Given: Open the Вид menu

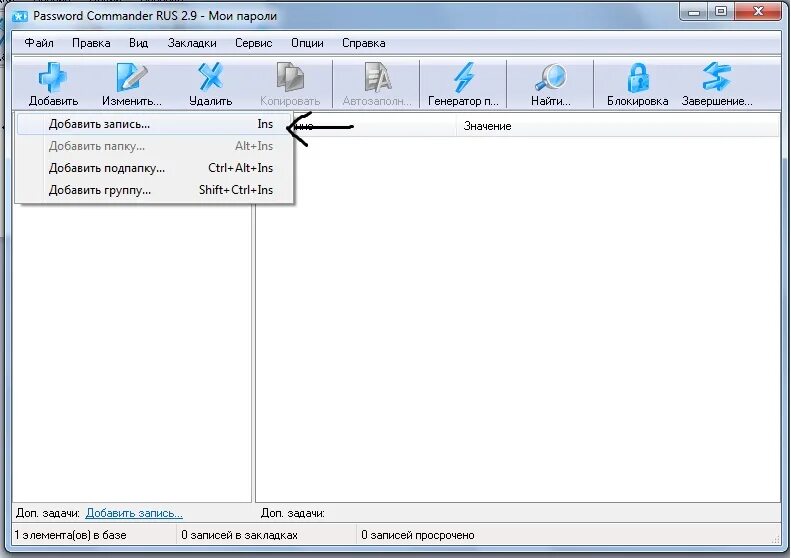Looking at the screenshot, I should coord(138,43).
